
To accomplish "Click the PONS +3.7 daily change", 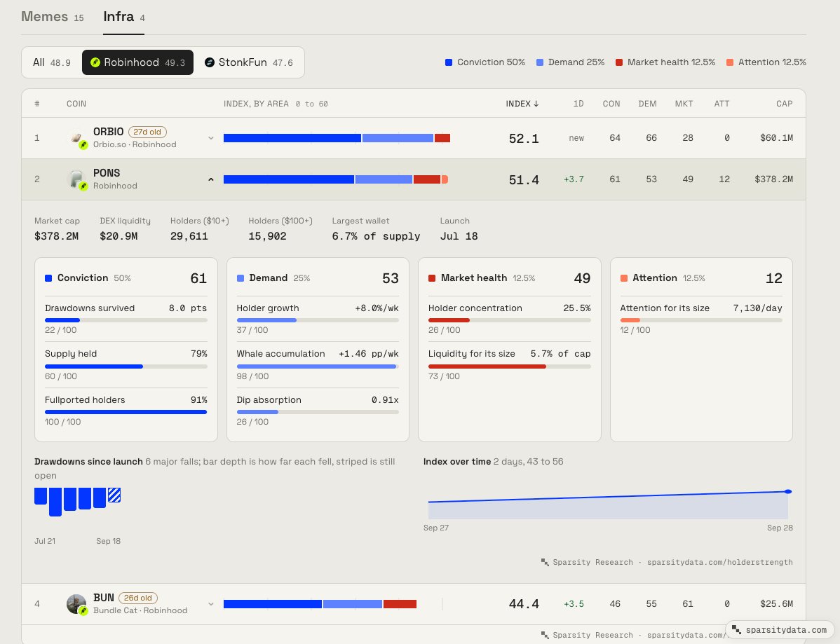I will point(574,179).
